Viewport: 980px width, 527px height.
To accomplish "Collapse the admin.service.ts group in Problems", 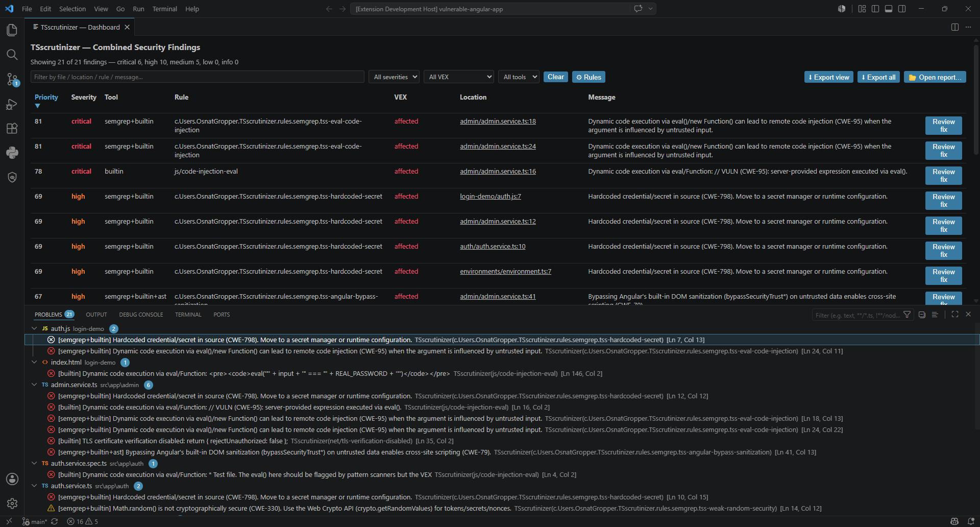I will [34, 385].
